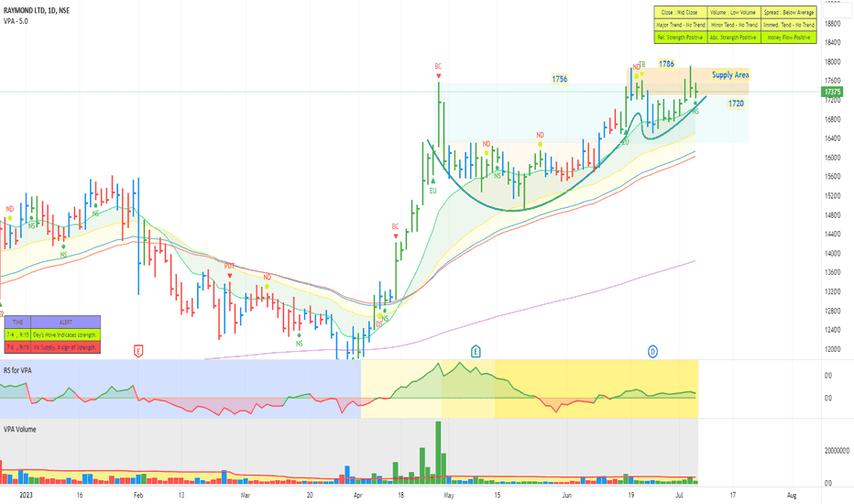Click the 2023 label on the time axis
The width and height of the screenshot is (854, 504).
point(27,495)
